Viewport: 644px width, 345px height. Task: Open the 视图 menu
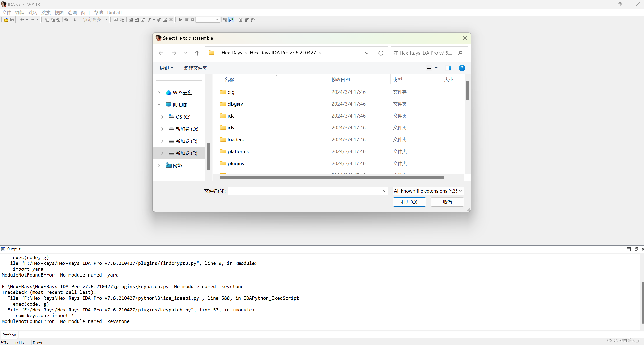point(59,12)
